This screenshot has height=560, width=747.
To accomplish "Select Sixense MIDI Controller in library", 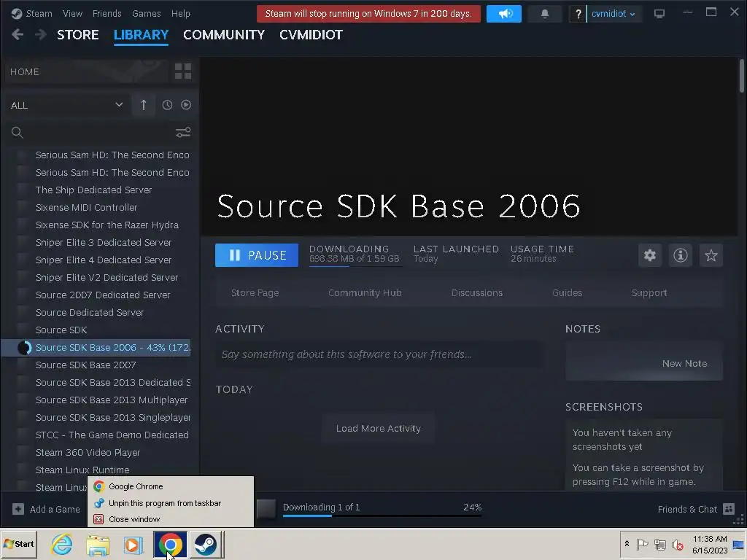I will pos(86,208).
